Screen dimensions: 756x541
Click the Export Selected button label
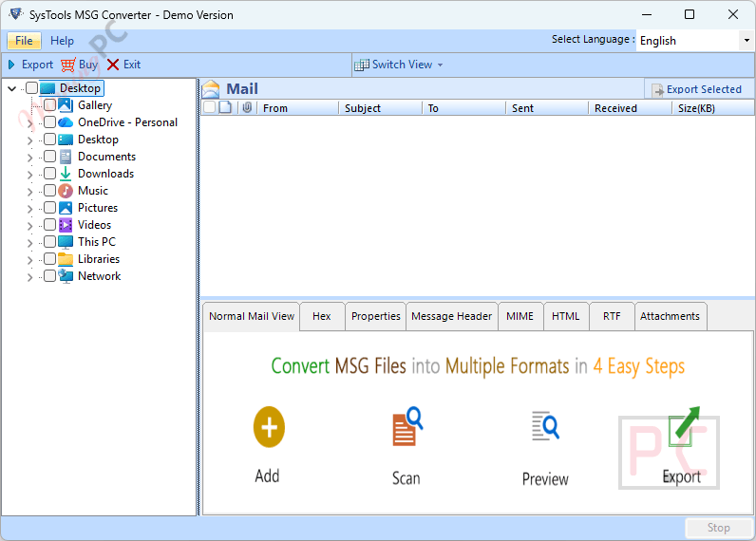pyautogui.click(x=704, y=89)
